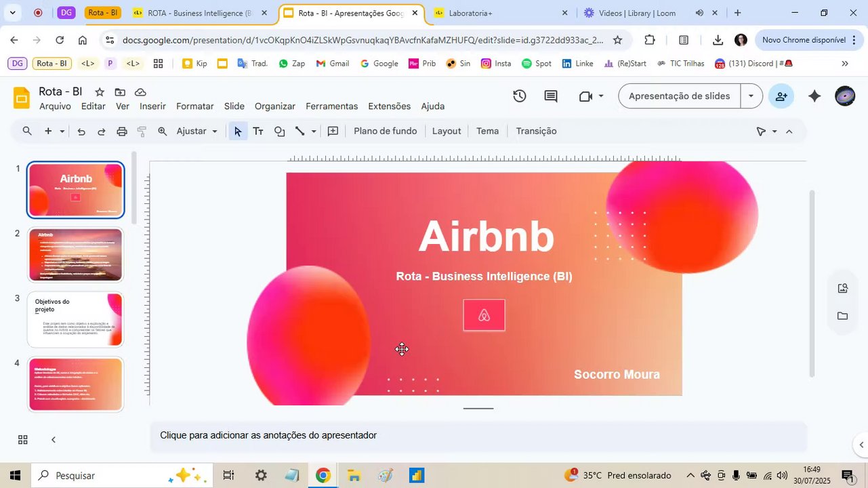Open the Slide menu
This screenshot has height=488, width=868.
pos(234,106)
